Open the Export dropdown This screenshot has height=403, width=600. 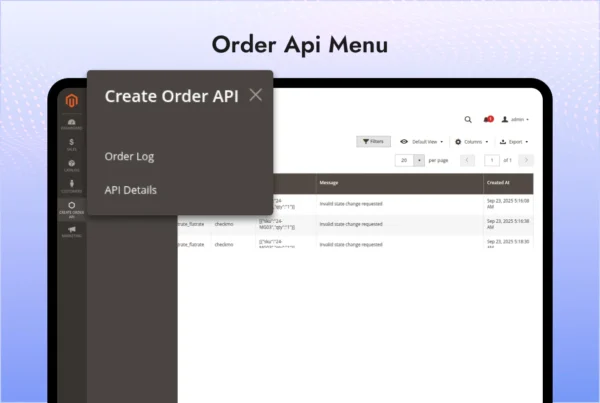(514, 142)
